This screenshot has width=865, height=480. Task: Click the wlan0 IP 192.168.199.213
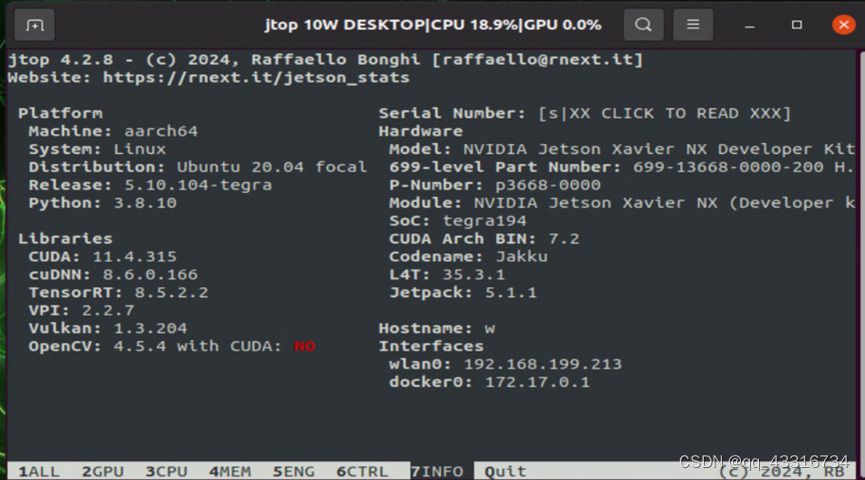[x=543, y=364]
